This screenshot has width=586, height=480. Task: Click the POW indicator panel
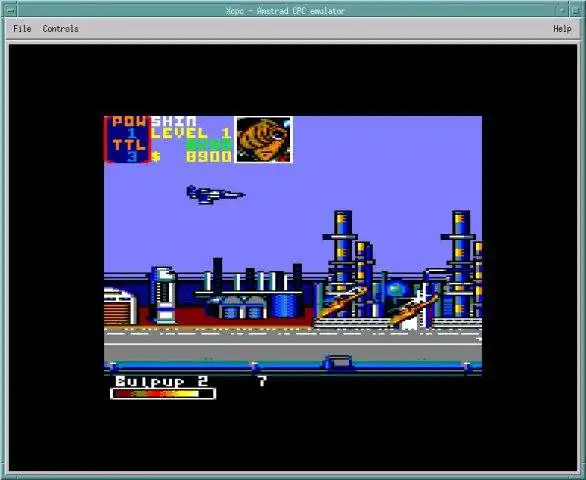pyautogui.click(x=127, y=139)
